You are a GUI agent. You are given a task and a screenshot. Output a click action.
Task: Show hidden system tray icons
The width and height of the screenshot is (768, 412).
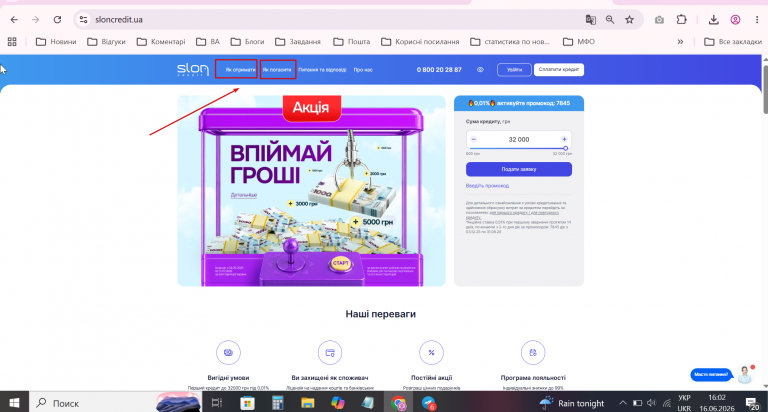click(x=623, y=403)
